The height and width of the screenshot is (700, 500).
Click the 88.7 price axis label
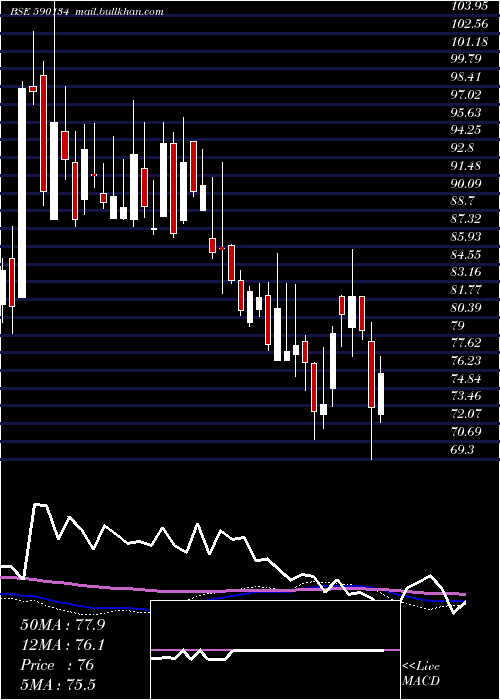(x=463, y=201)
